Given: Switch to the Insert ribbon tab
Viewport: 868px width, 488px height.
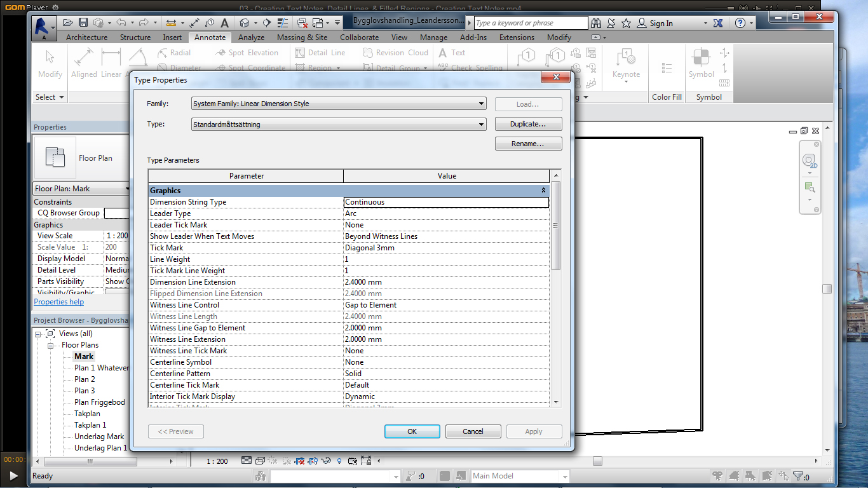Looking at the screenshot, I should [172, 37].
